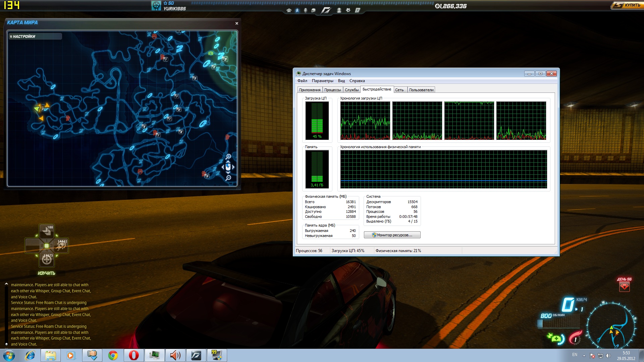Zoom out on the world map

click(228, 178)
